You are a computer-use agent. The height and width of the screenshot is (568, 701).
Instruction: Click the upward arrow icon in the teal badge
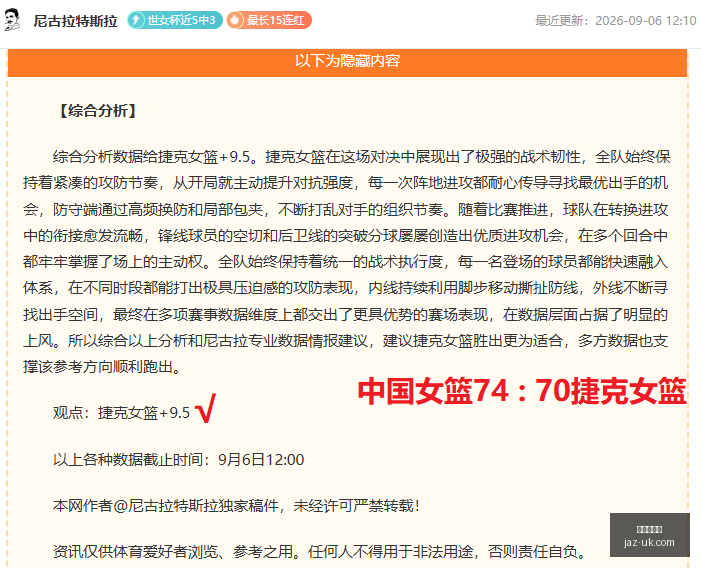point(136,20)
